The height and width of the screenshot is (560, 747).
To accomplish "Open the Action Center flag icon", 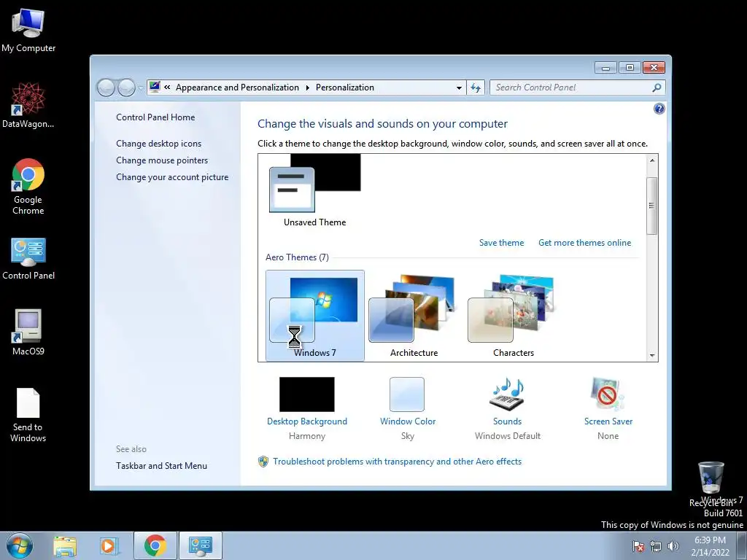I will click(638, 546).
